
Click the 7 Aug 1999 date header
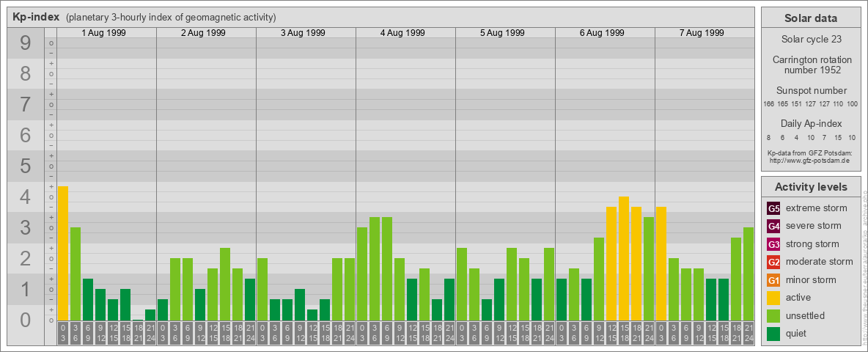(702, 33)
